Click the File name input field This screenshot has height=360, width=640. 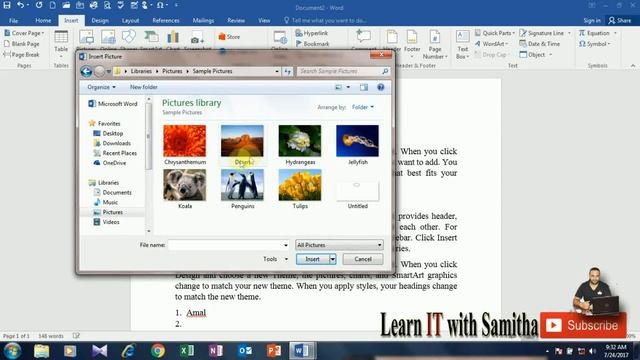pos(225,245)
